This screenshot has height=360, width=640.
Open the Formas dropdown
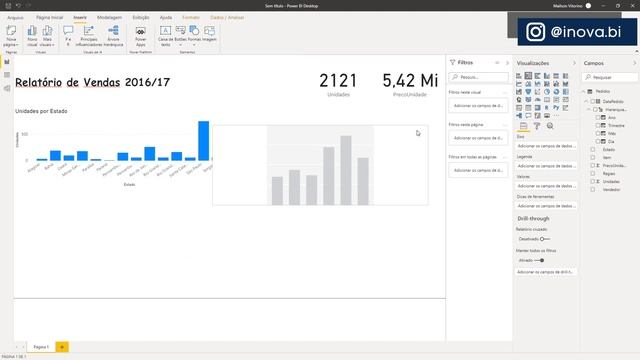click(194, 44)
